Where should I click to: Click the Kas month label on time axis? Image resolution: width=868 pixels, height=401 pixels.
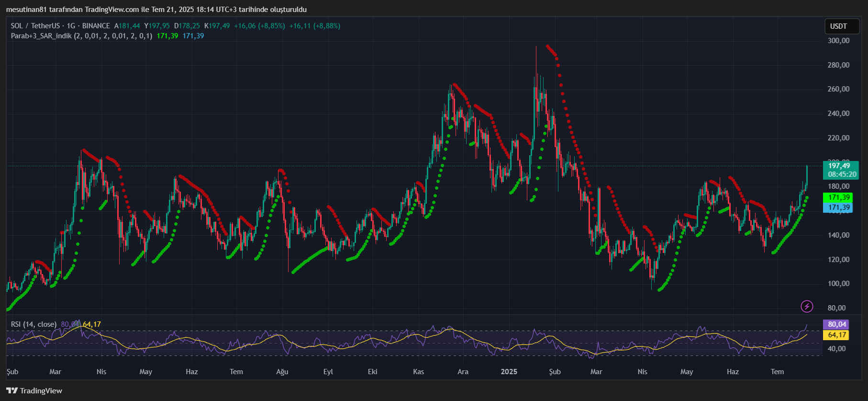(418, 372)
